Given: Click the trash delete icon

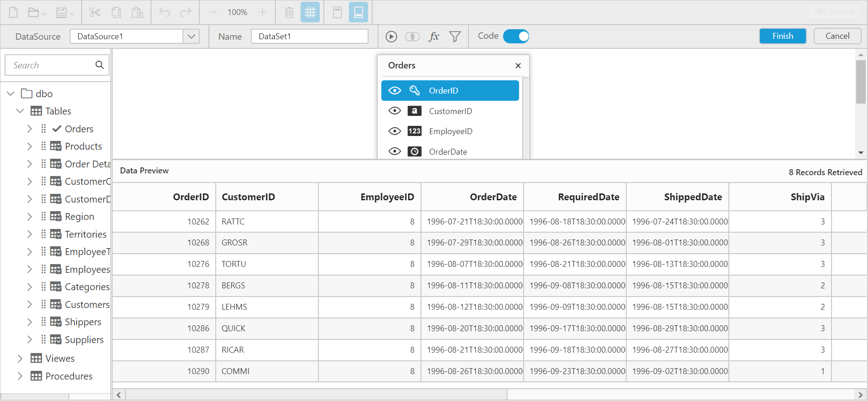Looking at the screenshot, I should click(x=289, y=12).
